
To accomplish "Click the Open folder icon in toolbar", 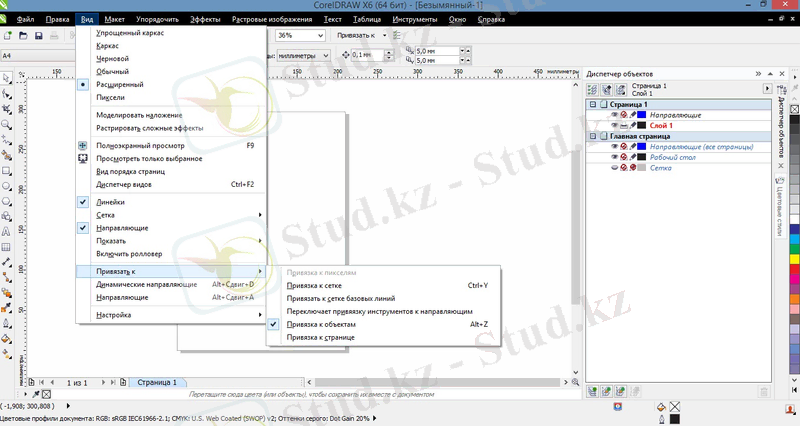I will pos(23,37).
